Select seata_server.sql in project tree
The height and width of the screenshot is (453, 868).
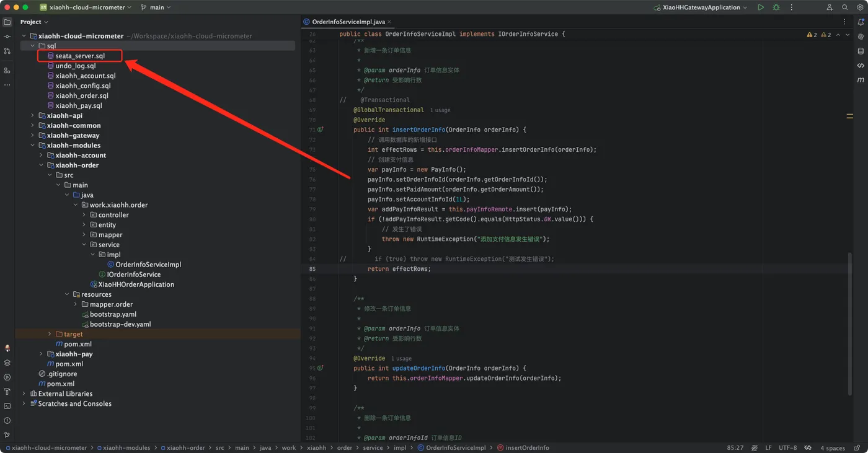(x=80, y=56)
